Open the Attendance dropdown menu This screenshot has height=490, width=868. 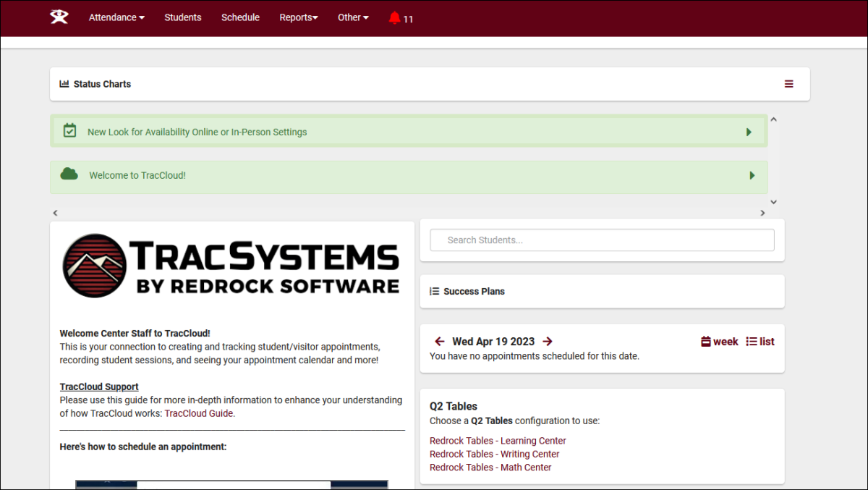116,17
